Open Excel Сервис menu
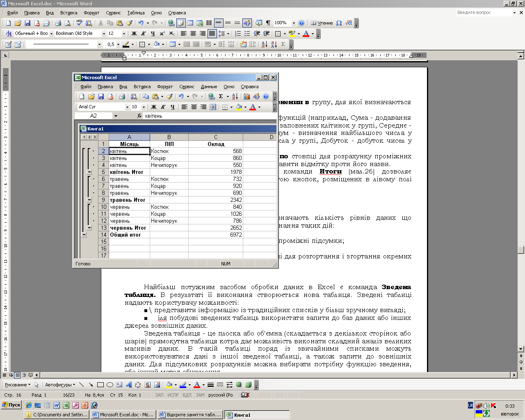 point(187,87)
